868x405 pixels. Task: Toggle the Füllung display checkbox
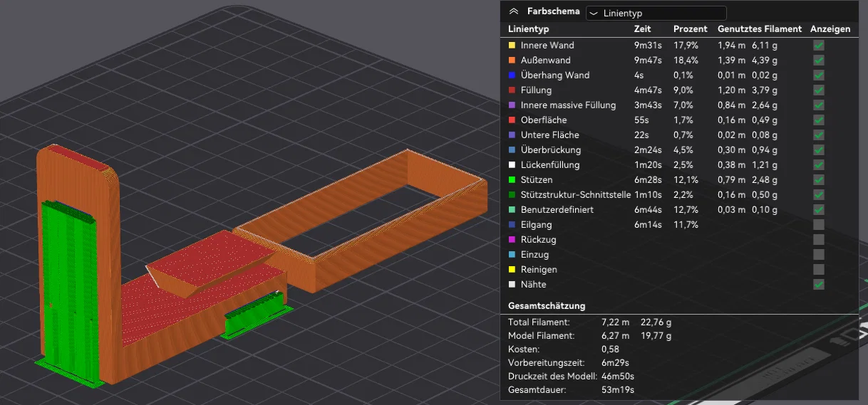coord(819,90)
